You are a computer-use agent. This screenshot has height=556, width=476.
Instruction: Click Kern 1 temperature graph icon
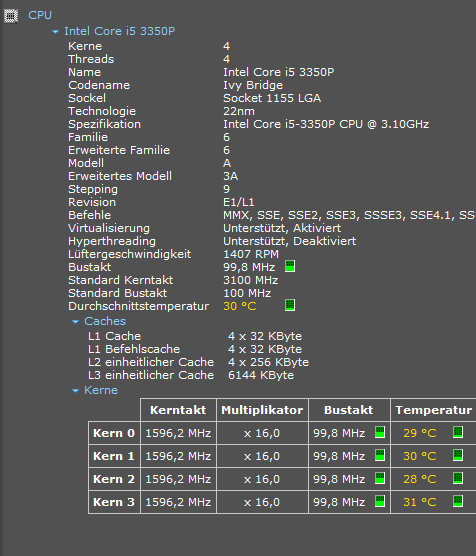(458, 455)
